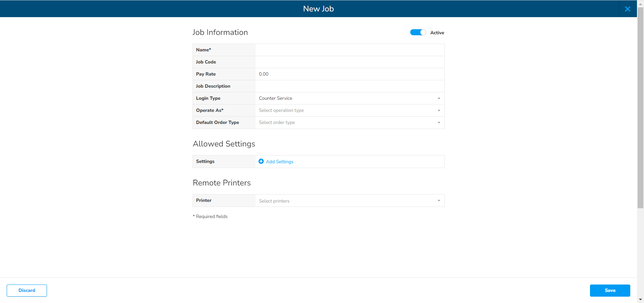Toggle the Active switch off
Screen dimensions: 644x303
click(x=418, y=32)
